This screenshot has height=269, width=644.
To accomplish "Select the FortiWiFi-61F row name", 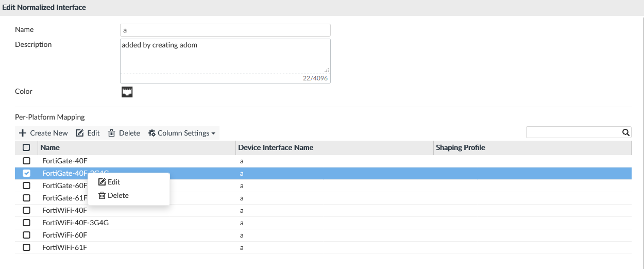I will pos(64,247).
